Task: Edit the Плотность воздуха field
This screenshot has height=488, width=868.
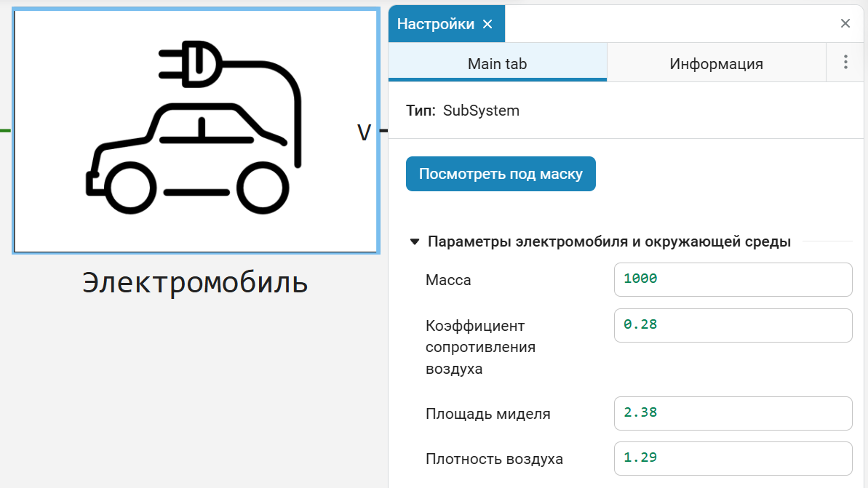Action: (733, 458)
